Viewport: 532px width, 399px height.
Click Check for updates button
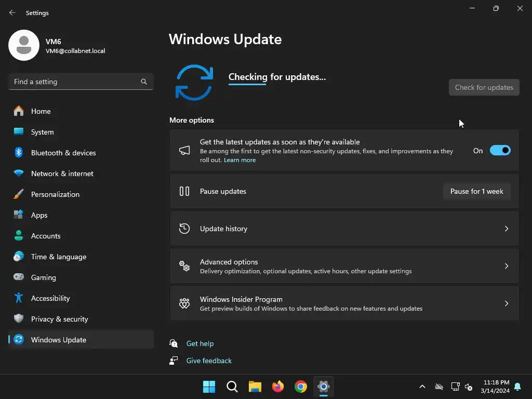484,87
